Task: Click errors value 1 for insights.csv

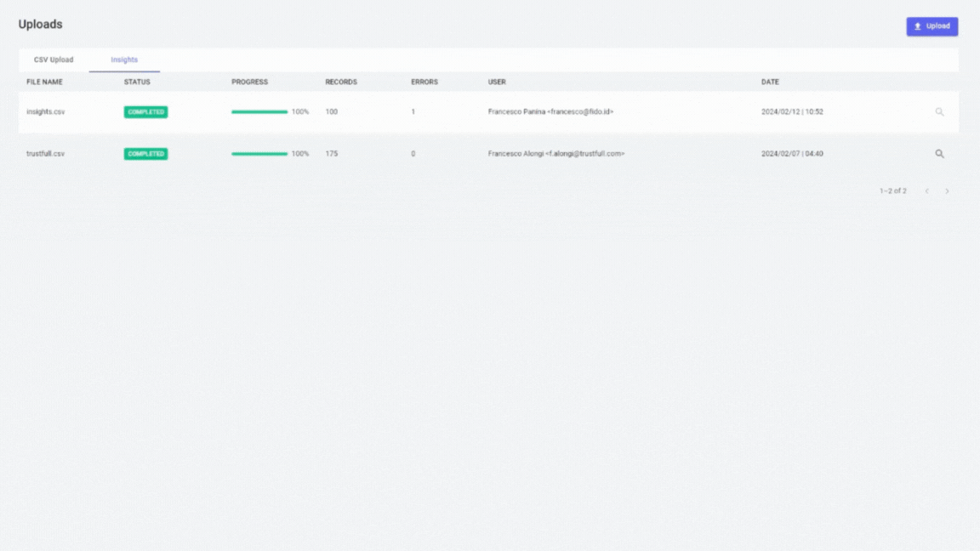Action: coord(413,112)
